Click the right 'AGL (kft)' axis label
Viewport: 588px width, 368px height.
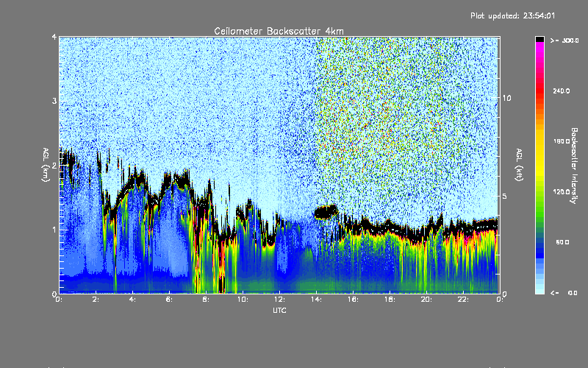point(520,165)
